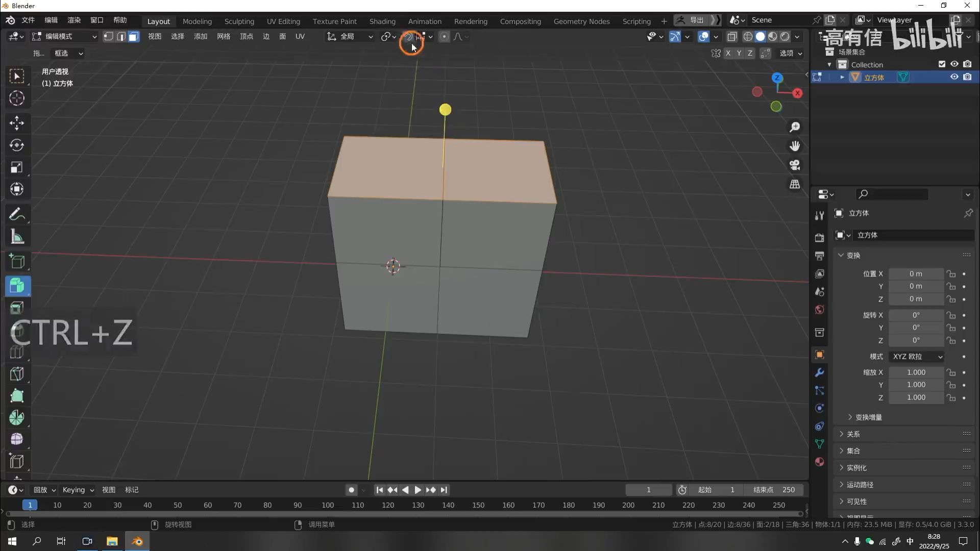The width and height of the screenshot is (980, 551).
Task: Switch to face select mode
Action: coord(133,37)
